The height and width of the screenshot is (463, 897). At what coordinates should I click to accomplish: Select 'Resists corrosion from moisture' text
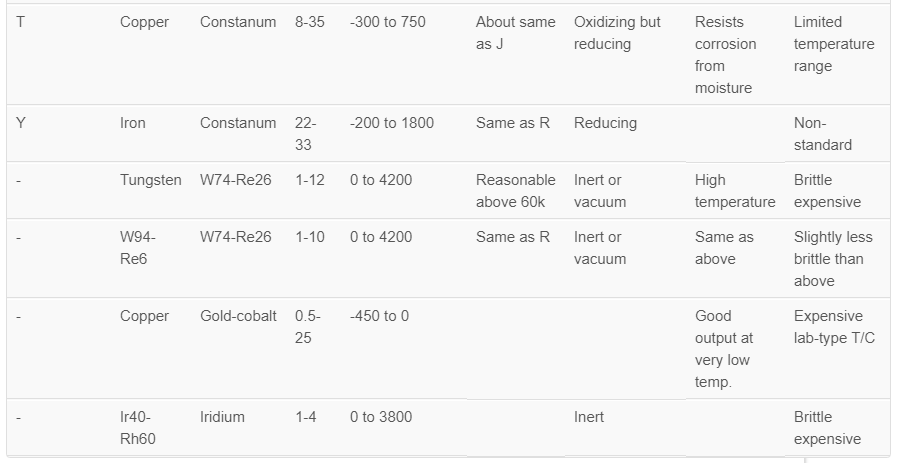tap(725, 55)
